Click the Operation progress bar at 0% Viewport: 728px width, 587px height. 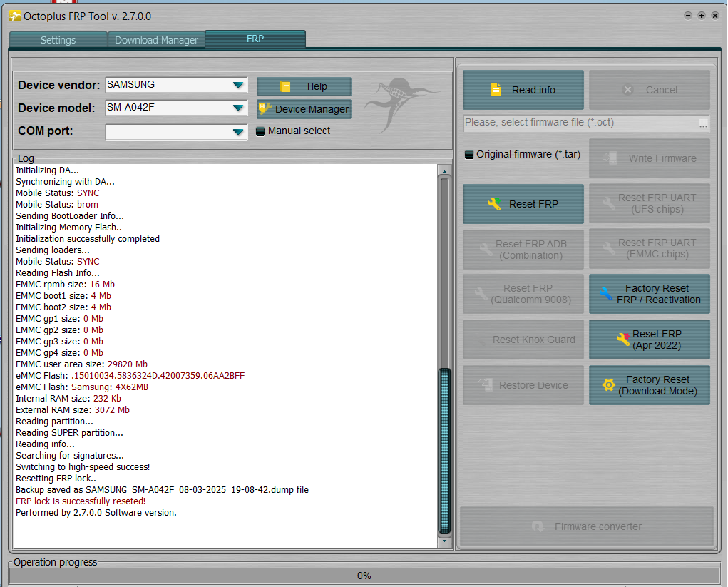364,576
